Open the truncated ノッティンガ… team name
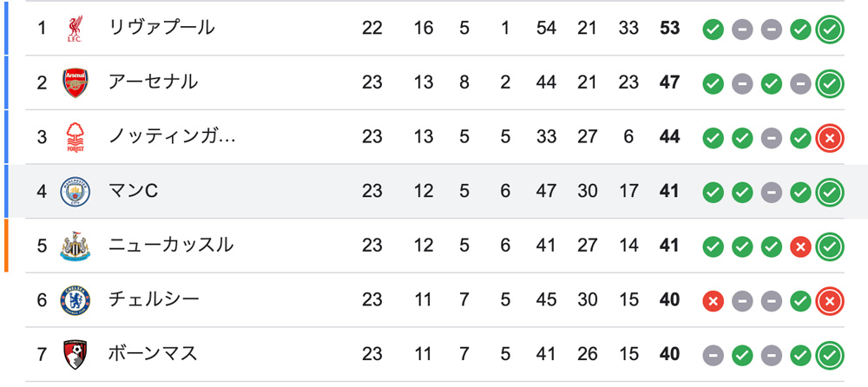This screenshot has height=387, width=868. pos(172,136)
